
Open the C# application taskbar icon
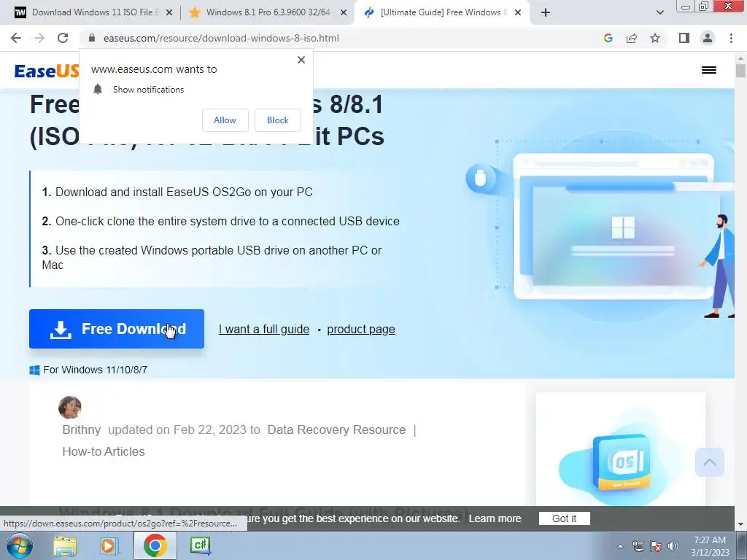(x=200, y=545)
